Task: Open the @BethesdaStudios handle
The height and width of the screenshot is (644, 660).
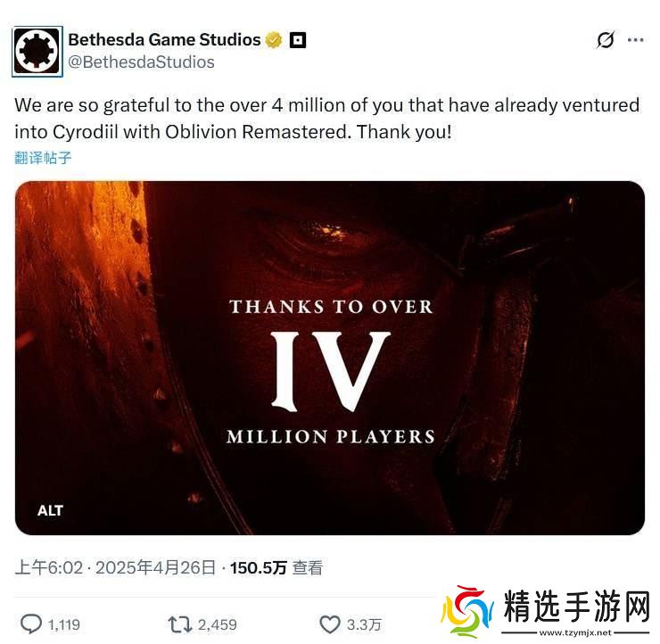Action: 142,62
